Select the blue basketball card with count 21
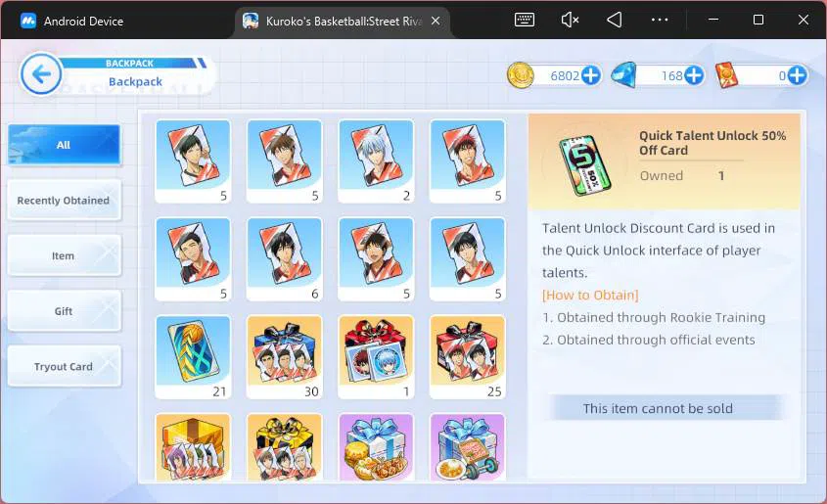The image size is (827, 504). click(193, 357)
